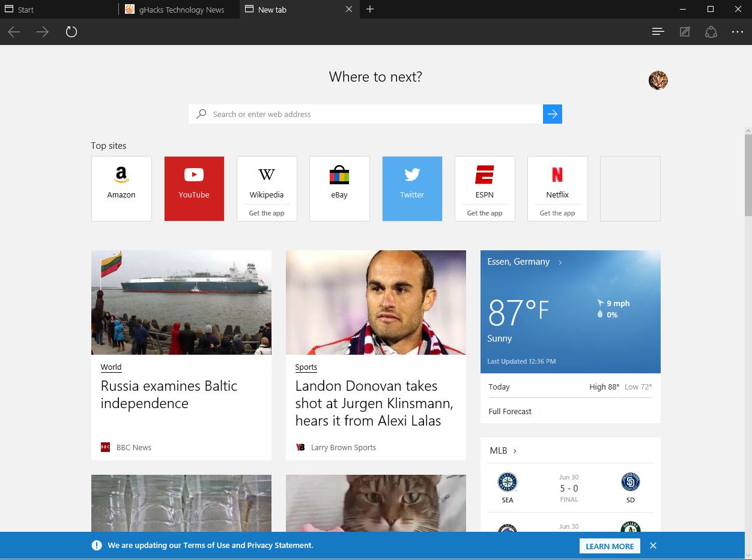
Task: Open the Share icon in the toolbar
Action: [x=711, y=32]
